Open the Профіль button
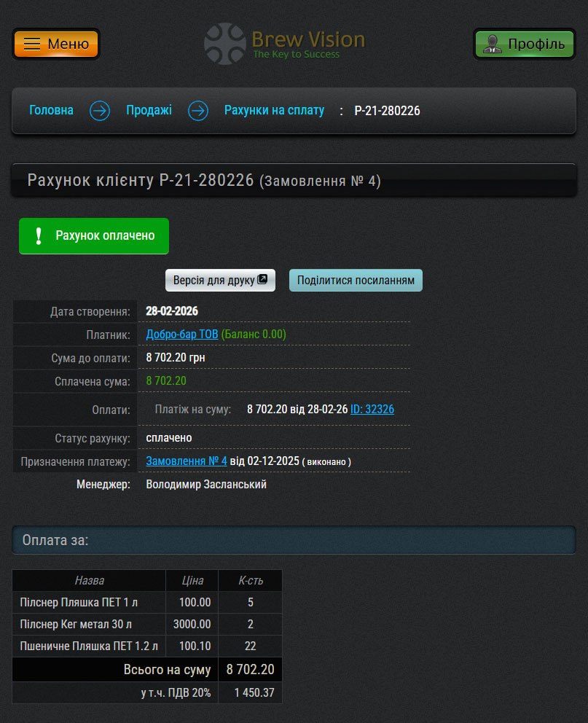The width and height of the screenshot is (588, 723). [x=524, y=44]
